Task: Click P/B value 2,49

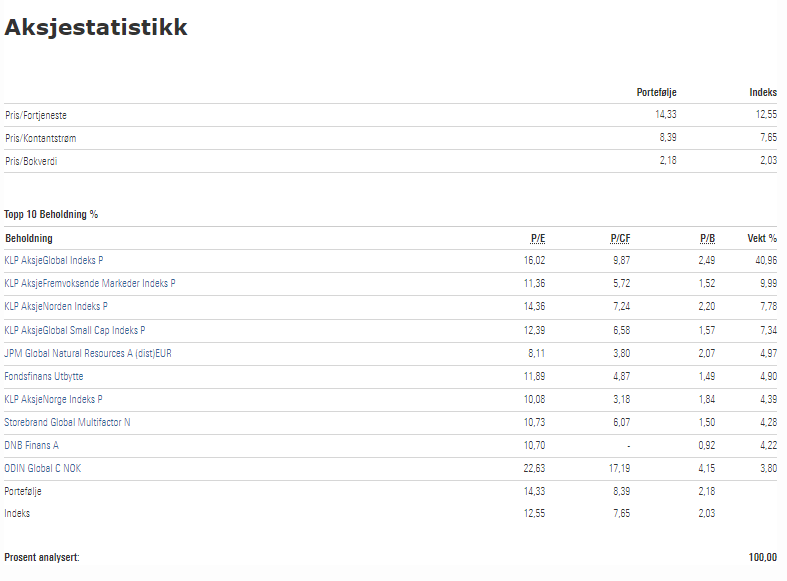Action: click(x=707, y=260)
